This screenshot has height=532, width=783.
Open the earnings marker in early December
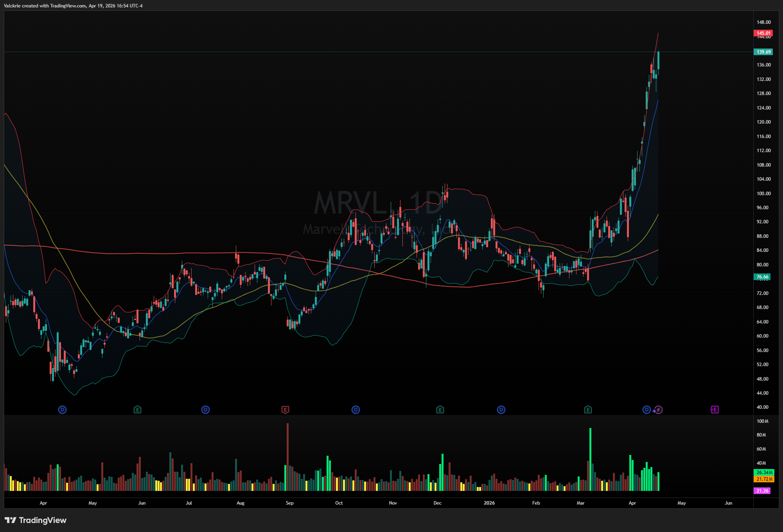pyautogui.click(x=440, y=410)
